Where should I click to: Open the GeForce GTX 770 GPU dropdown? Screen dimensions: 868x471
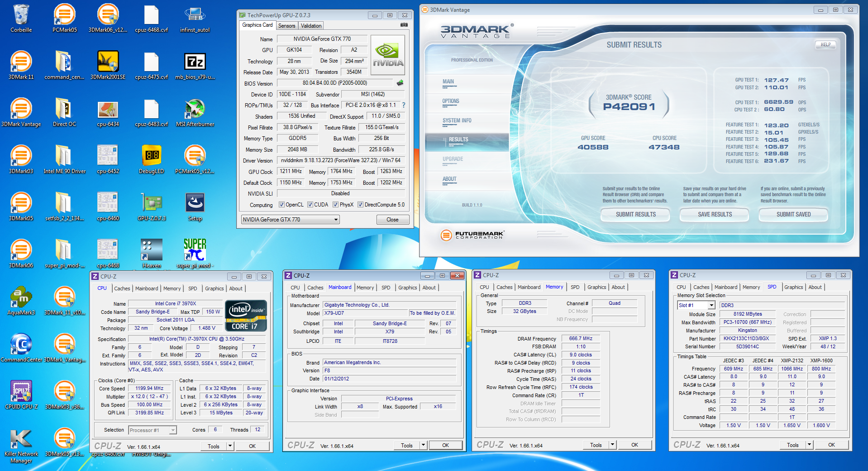pos(291,220)
